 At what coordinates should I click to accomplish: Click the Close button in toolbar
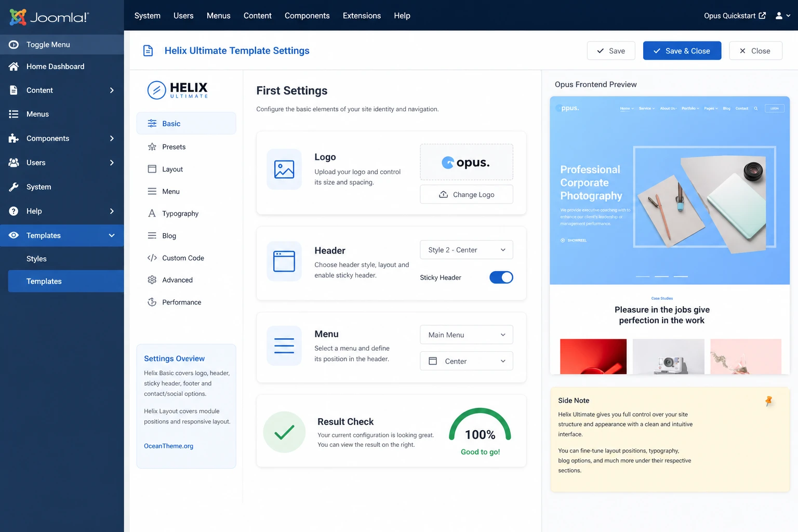click(755, 51)
